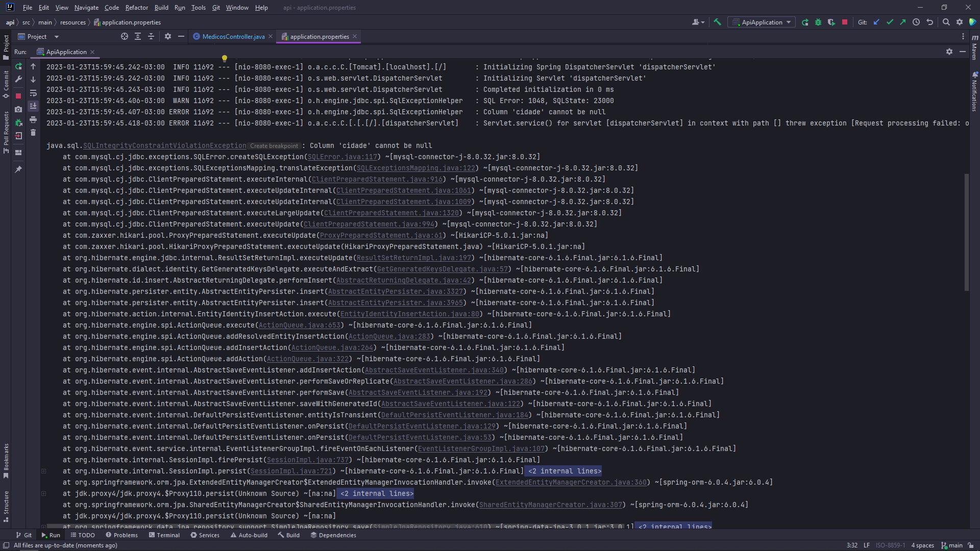
Task: Open SQLError.java:117 stack trace link
Action: point(342,157)
